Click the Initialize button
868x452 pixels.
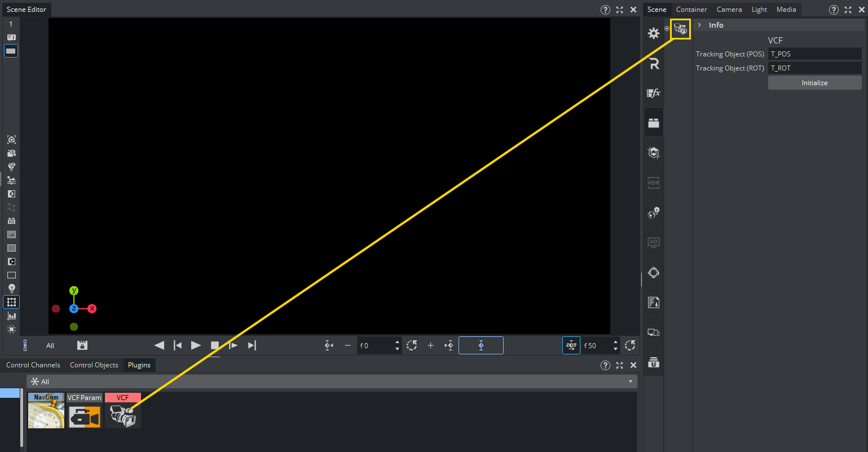pyautogui.click(x=814, y=83)
